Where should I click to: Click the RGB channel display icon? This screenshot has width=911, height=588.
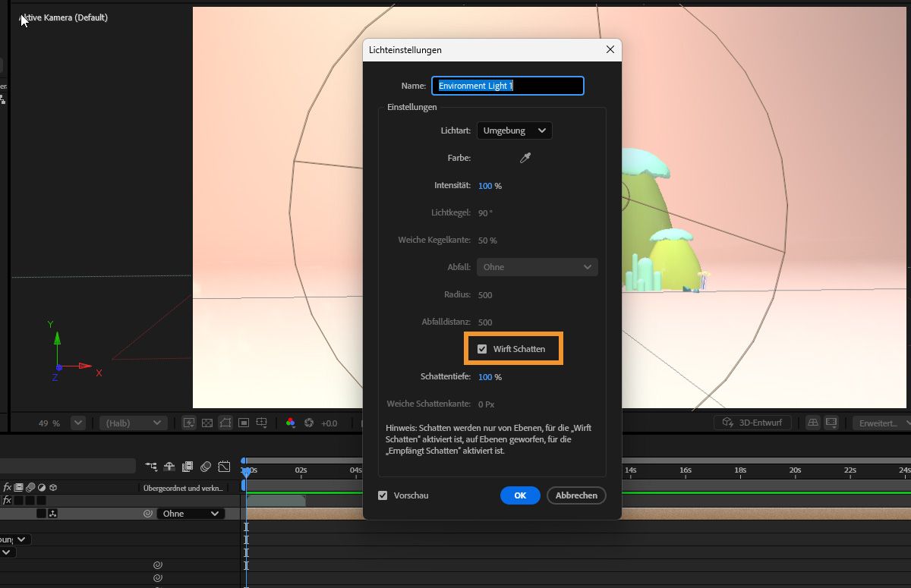tap(290, 423)
